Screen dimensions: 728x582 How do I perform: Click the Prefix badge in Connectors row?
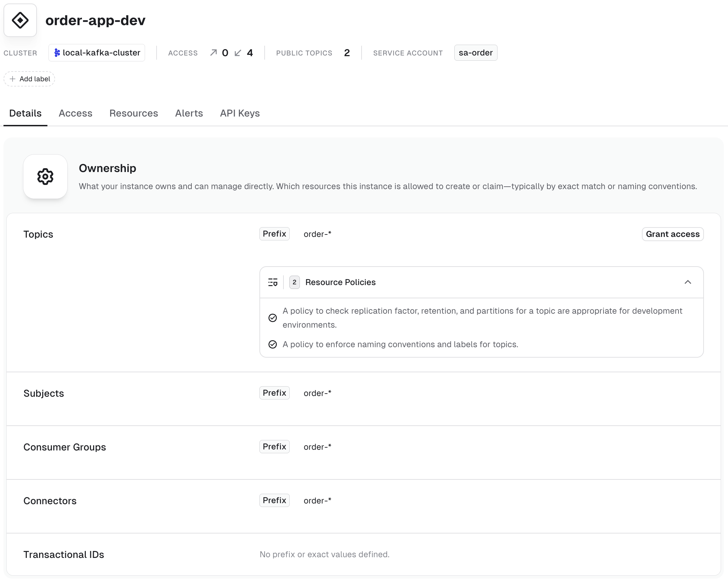(274, 500)
